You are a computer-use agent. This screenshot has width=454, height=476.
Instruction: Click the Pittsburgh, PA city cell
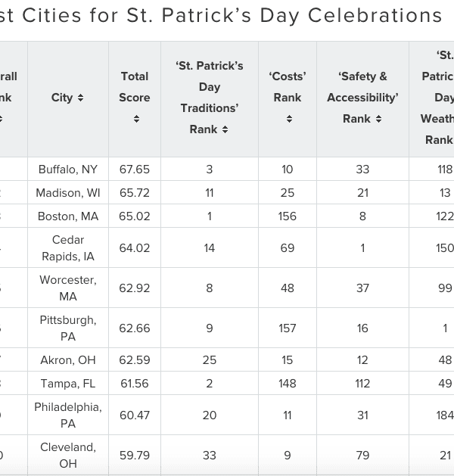click(68, 328)
